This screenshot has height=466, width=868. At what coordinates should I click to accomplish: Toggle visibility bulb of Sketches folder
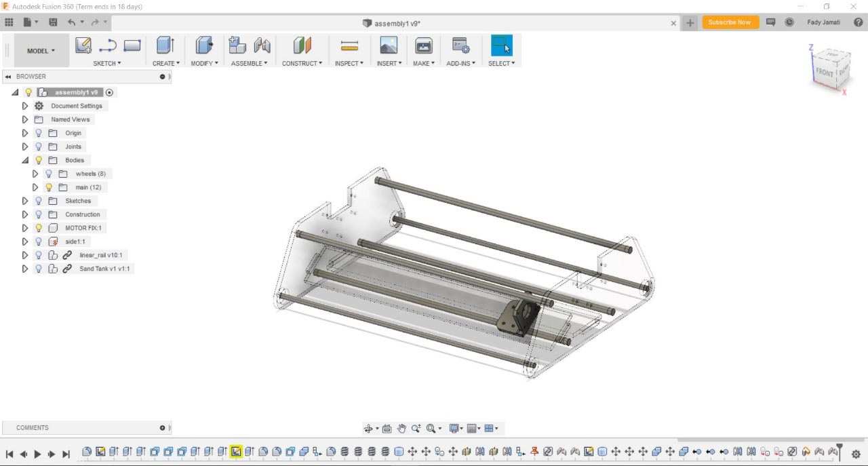39,201
